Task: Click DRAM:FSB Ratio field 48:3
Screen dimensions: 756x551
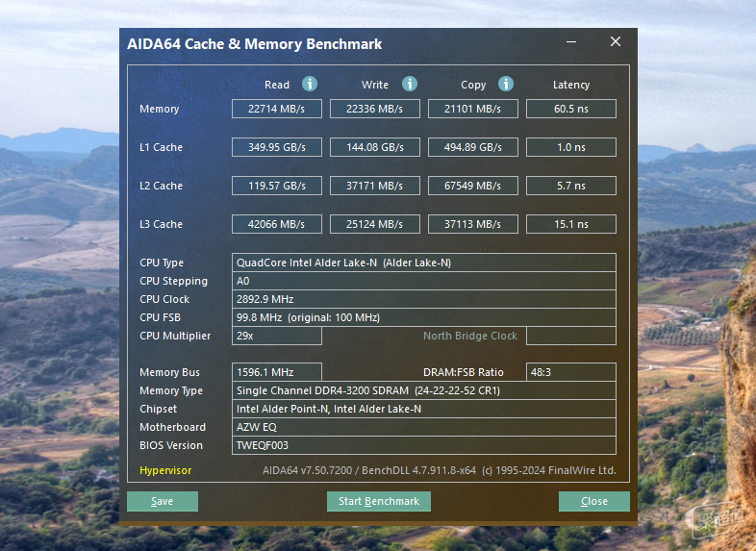Action: [x=571, y=372]
